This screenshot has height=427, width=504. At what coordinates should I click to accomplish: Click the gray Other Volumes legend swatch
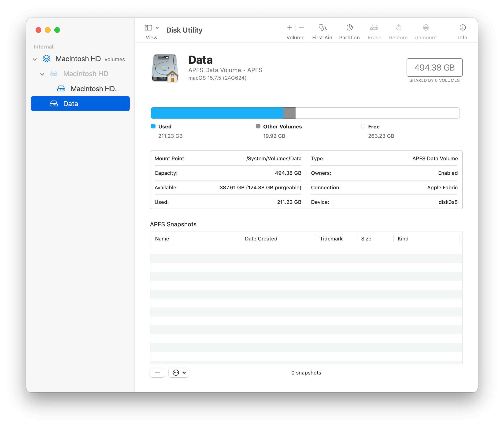[258, 126]
